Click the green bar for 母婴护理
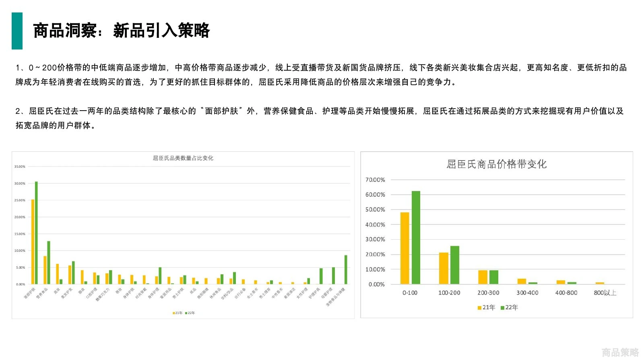This screenshot has height=362, width=644. click(333, 276)
